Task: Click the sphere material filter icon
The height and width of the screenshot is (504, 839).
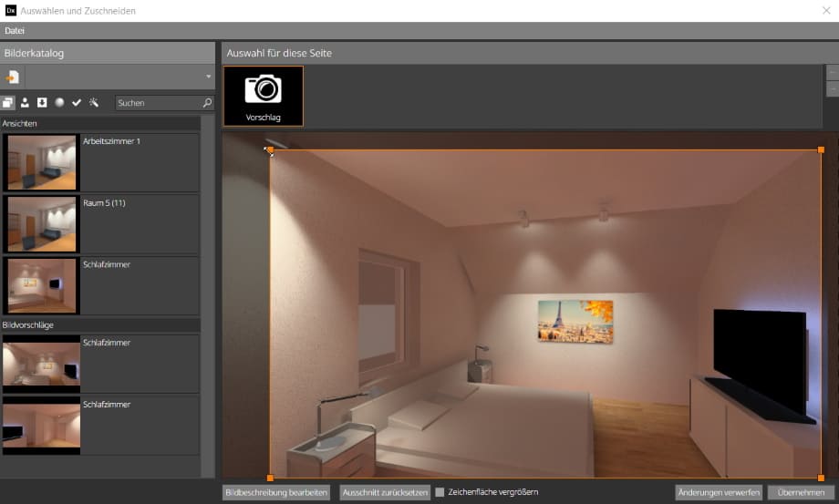Action: pyautogui.click(x=59, y=103)
